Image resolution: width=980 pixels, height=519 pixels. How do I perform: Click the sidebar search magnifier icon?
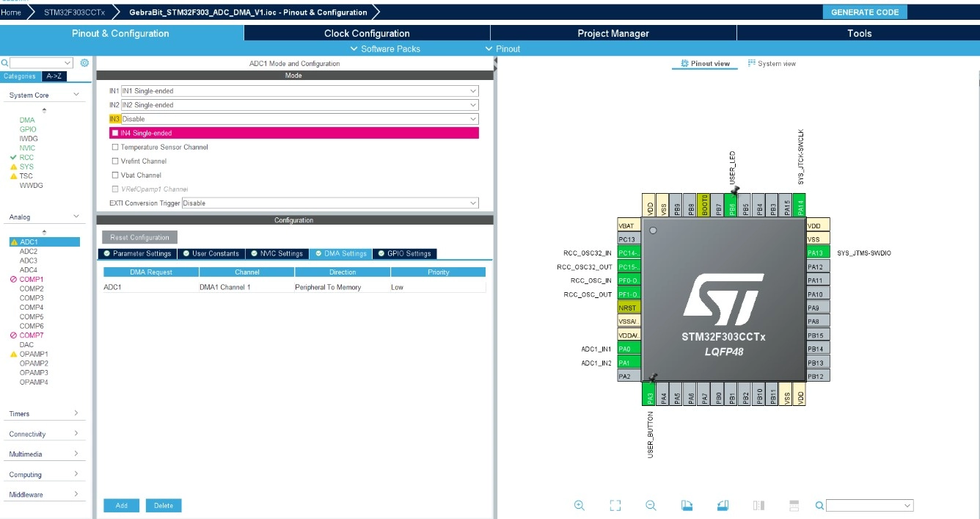click(4, 63)
